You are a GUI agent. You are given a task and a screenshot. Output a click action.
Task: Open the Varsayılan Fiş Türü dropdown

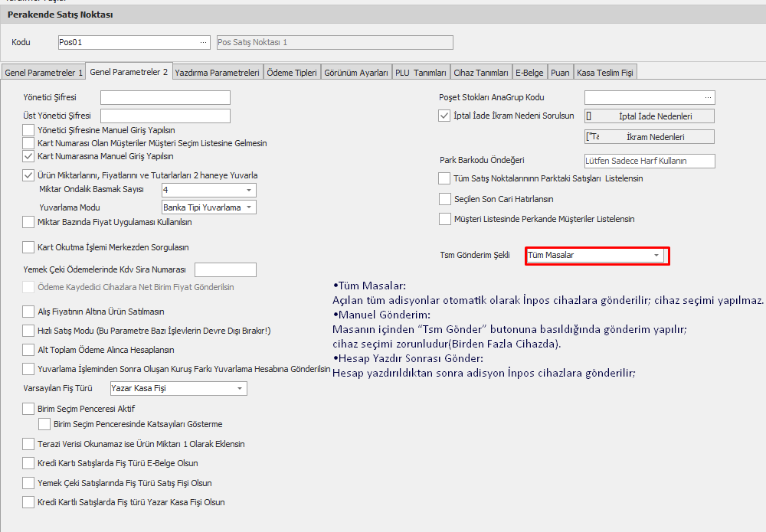click(240, 389)
